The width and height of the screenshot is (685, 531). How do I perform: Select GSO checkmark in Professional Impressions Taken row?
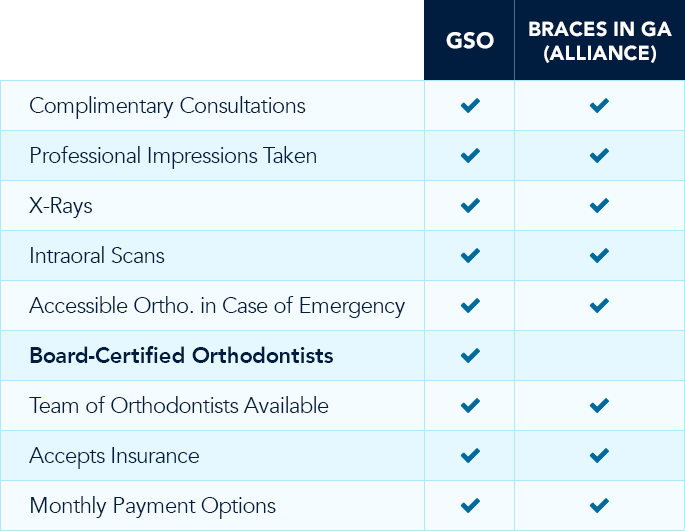(x=470, y=155)
